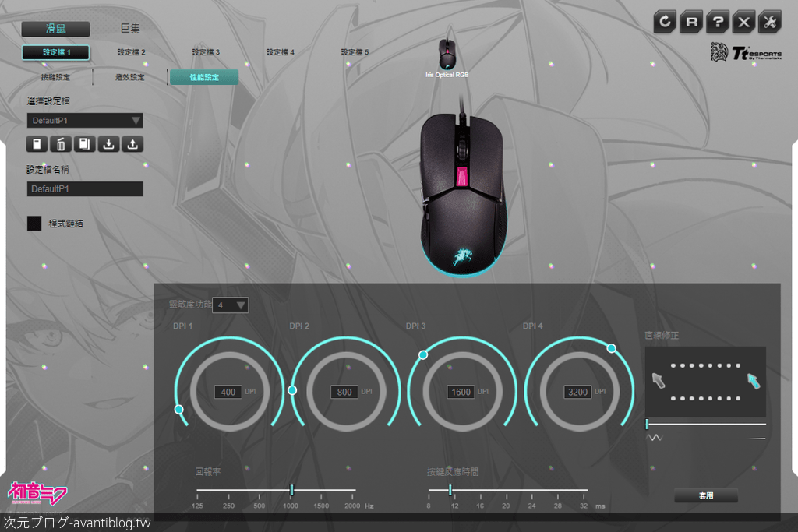Screen dimensions: 798x532
Task: Click the 28 ms response time label
Action: [558, 506]
